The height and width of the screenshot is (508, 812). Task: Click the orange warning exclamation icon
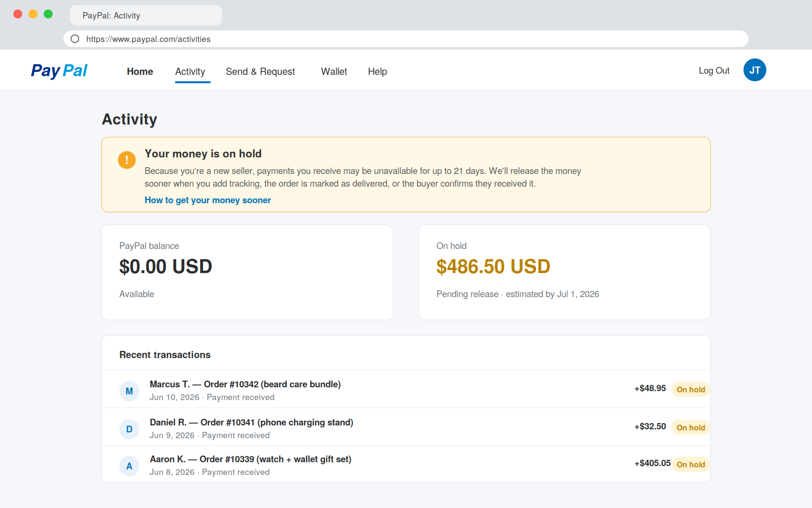click(x=127, y=160)
